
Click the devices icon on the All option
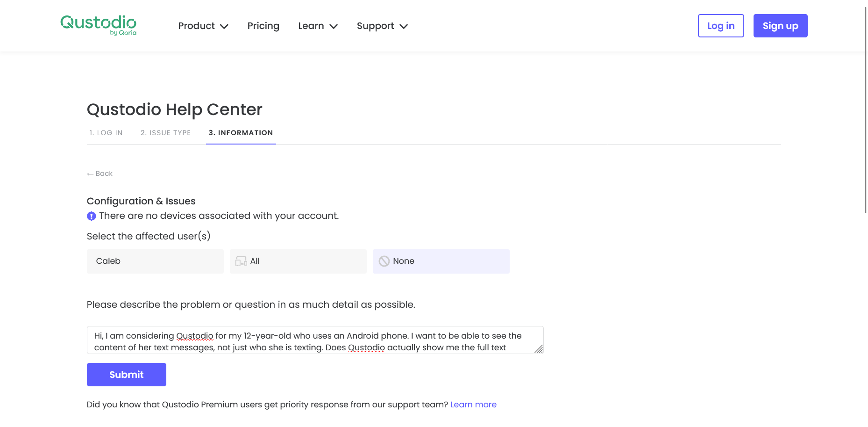[x=241, y=261]
